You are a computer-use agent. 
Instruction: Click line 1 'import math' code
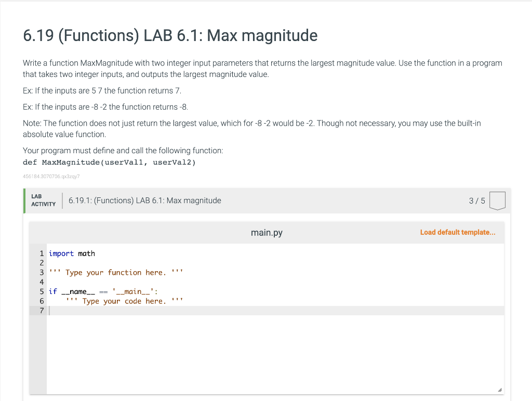72,253
